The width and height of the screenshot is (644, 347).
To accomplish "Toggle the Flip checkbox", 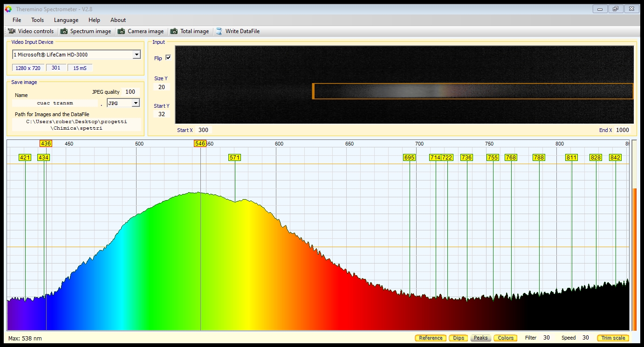I will pos(168,58).
